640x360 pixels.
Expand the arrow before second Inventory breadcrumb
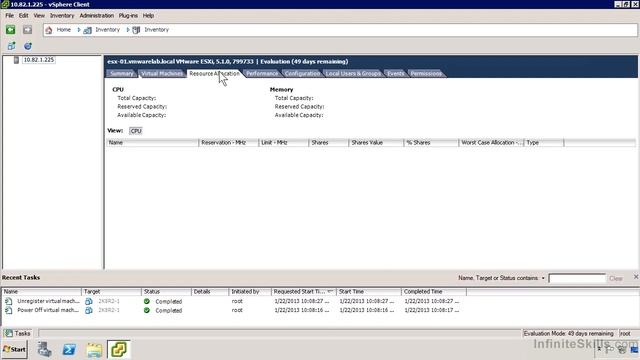point(128,30)
